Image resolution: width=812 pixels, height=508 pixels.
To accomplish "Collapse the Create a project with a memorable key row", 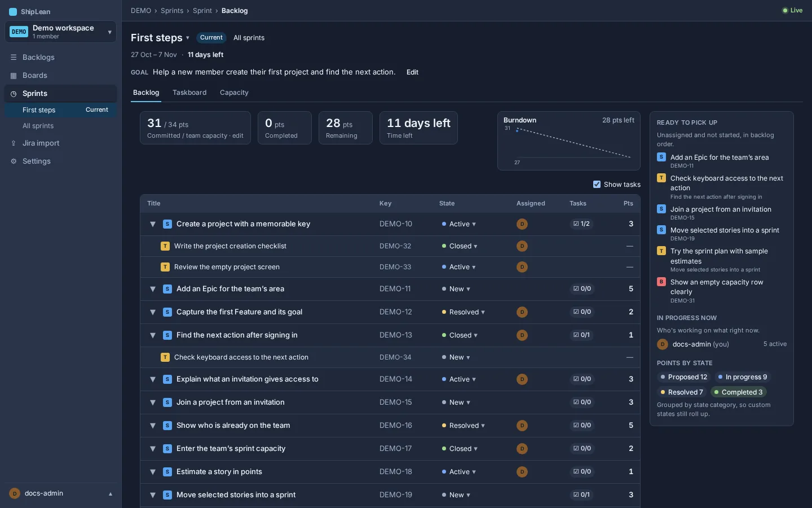I will [x=153, y=224].
